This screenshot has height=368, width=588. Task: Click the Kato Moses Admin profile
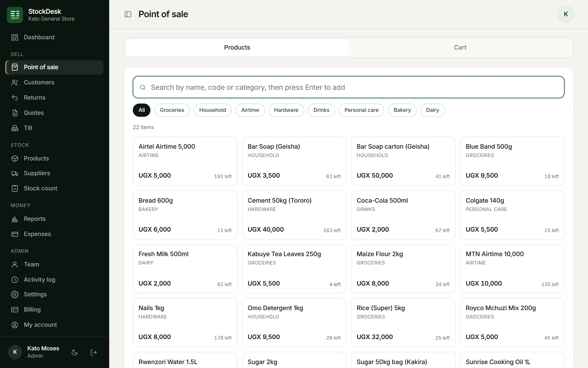click(34, 352)
